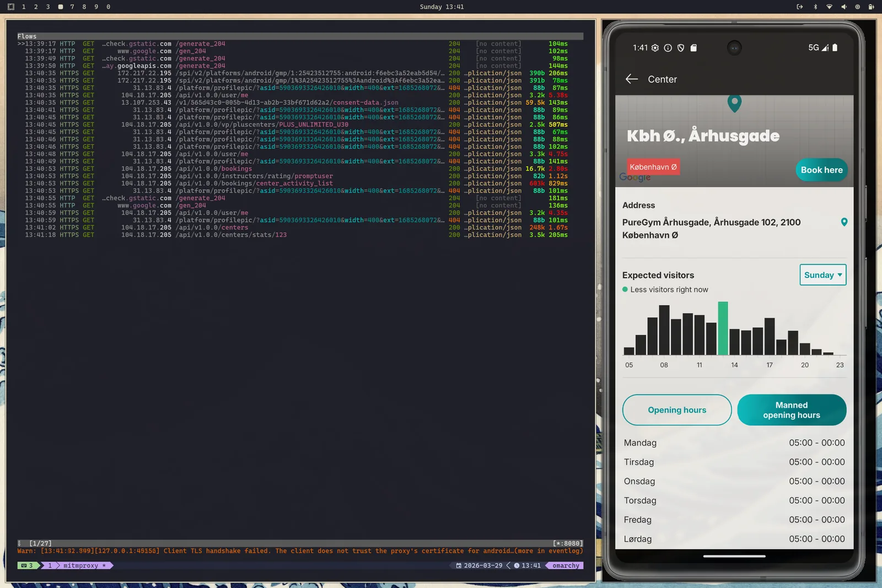Switch to workspace 1
This screenshot has height=588, width=882.
click(24, 7)
